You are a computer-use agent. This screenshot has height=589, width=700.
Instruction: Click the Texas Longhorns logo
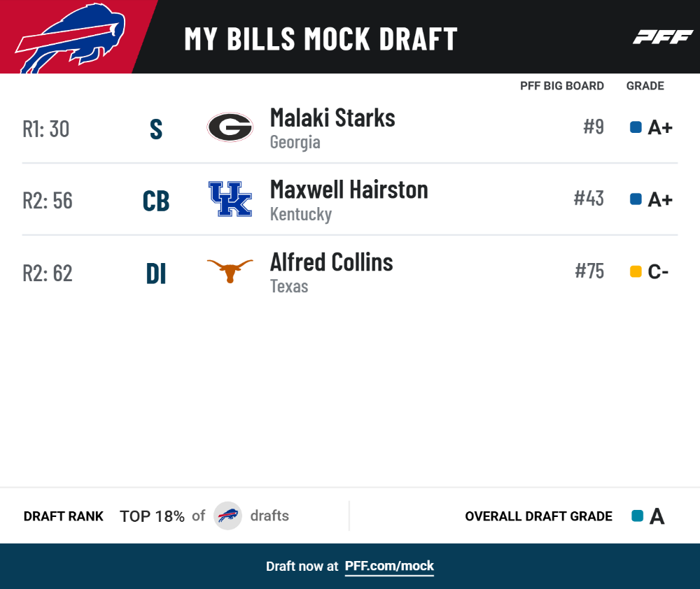[x=230, y=271]
